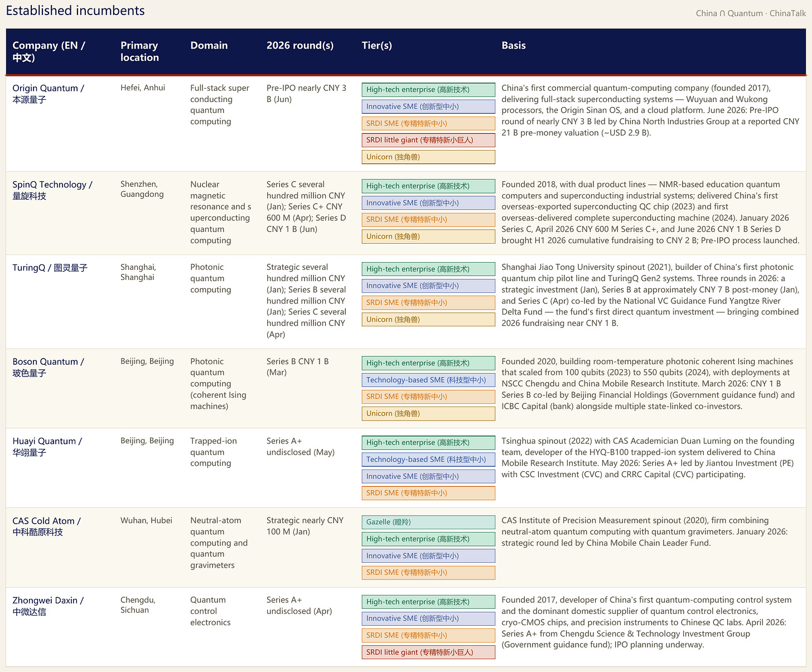Click Boson Quantum's "Unicorn (独角兽)" badge
This screenshot has width=812, height=672.
coord(428,413)
